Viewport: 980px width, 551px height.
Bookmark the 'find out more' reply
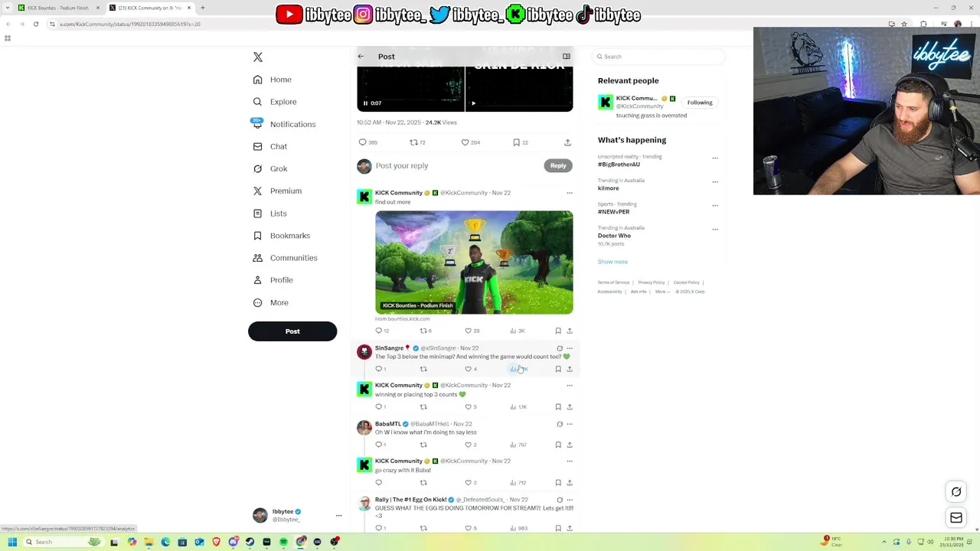558,331
